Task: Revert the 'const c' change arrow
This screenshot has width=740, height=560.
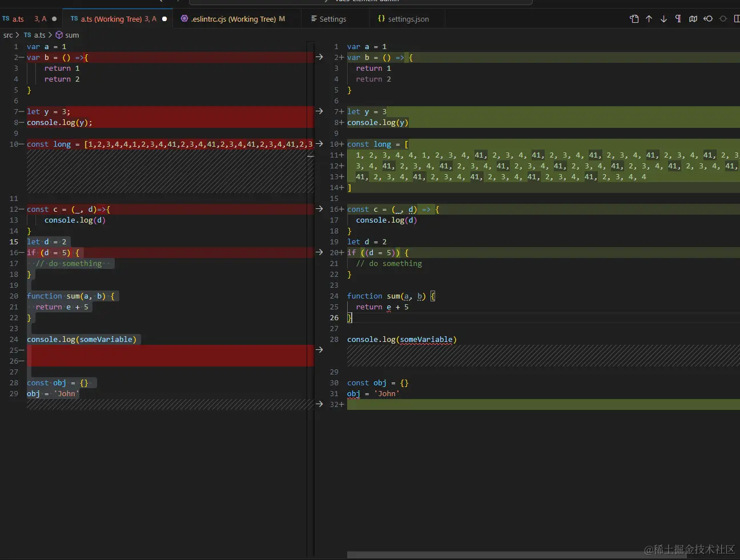Action: click(319, 209)
